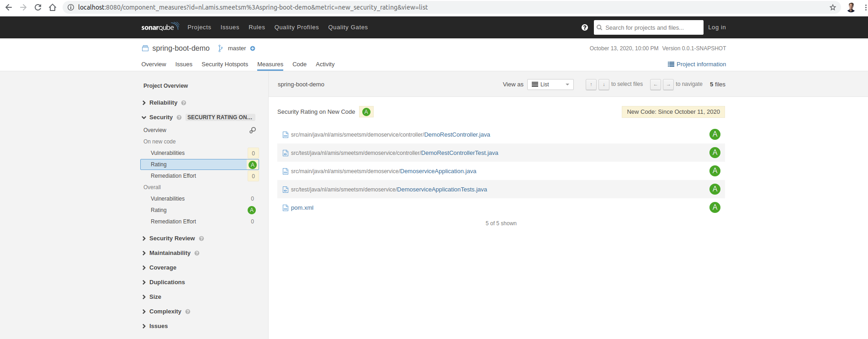Screen dimensions: 868x339
Task: Click the right arrow navigate key
Action: tap(668, 85)
